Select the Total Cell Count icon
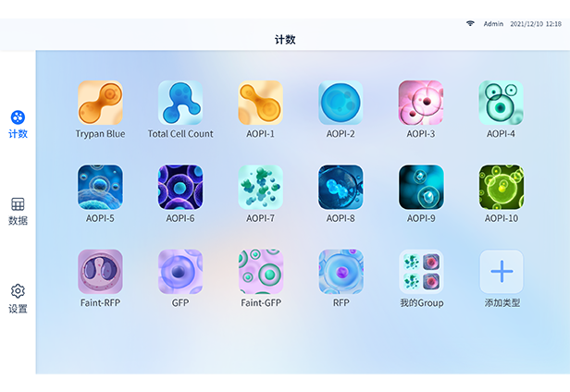 click(180, 103)
